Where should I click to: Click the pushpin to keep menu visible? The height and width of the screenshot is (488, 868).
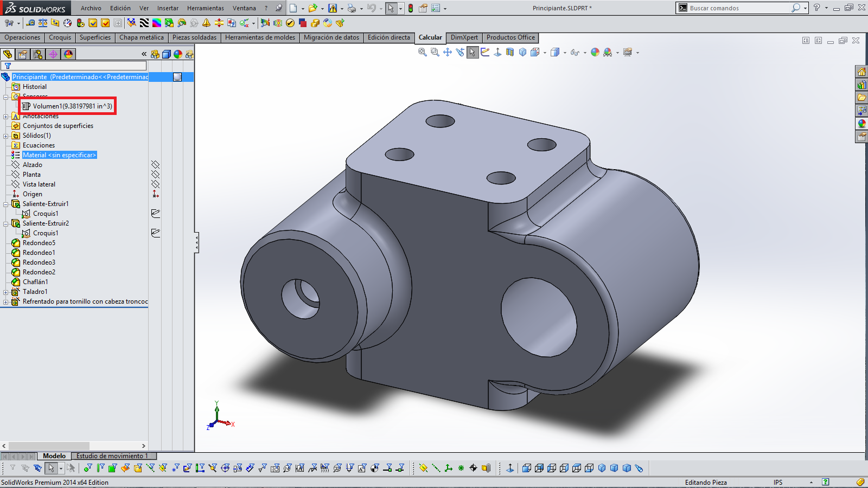[x=279, y=8]
